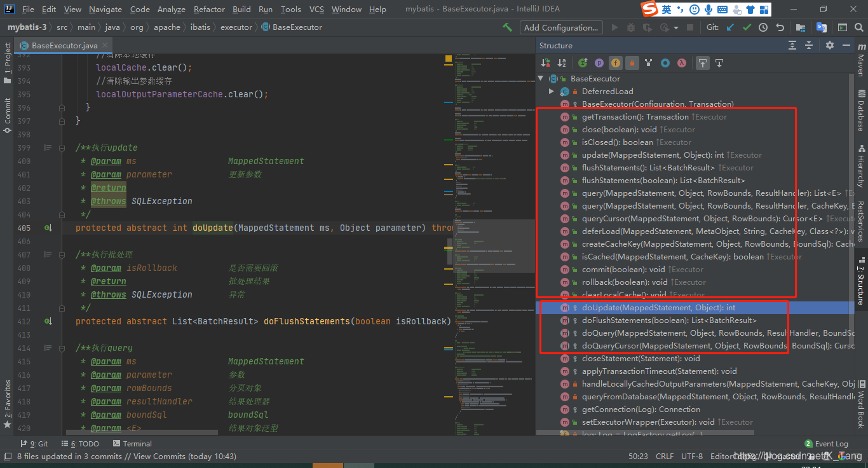Toggle Show Properties purple p icon
This screenshot has height=468, width=868.
pyautogui.click(x=599, y=63)
